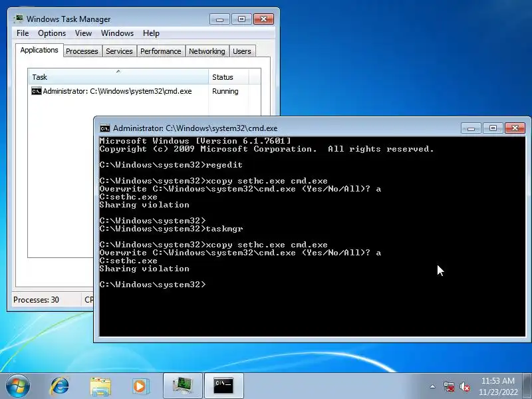
Task: Click the taskmgr command line in cmd
Action: [x=172, y=229]
